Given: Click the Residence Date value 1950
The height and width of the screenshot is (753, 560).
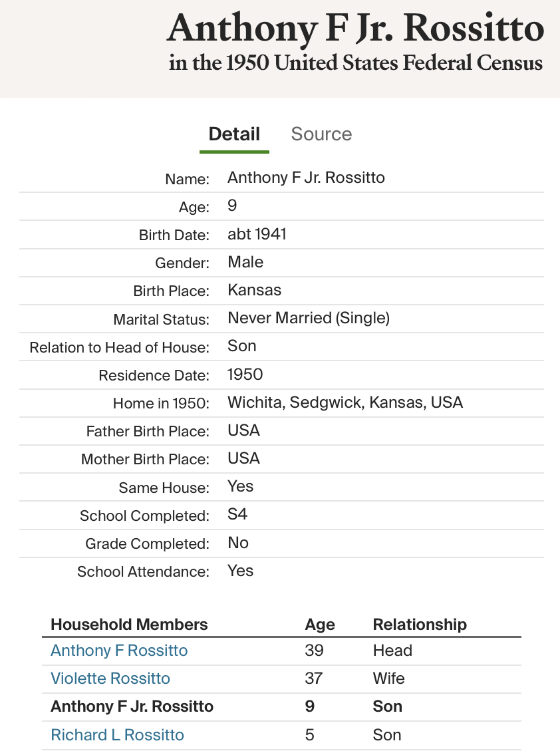Looking at the screenshot, I should coord(245,375).
